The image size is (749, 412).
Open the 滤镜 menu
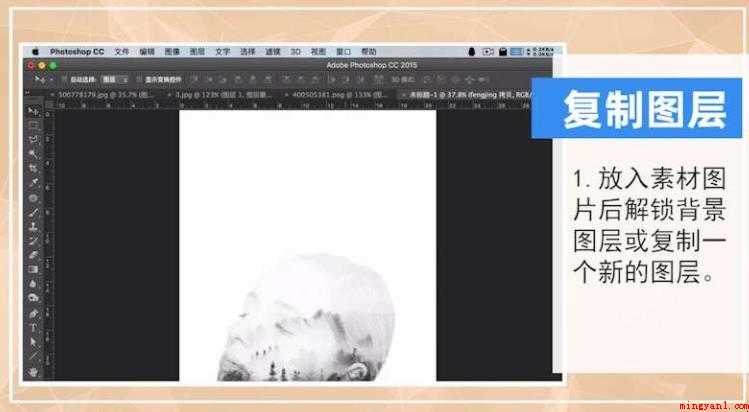click(273, 52)
